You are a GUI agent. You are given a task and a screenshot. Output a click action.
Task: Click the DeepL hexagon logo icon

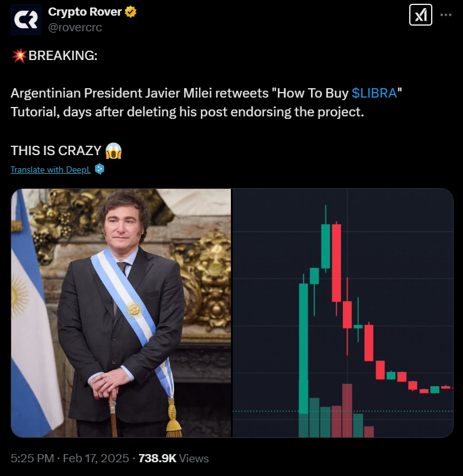point(99,169)
